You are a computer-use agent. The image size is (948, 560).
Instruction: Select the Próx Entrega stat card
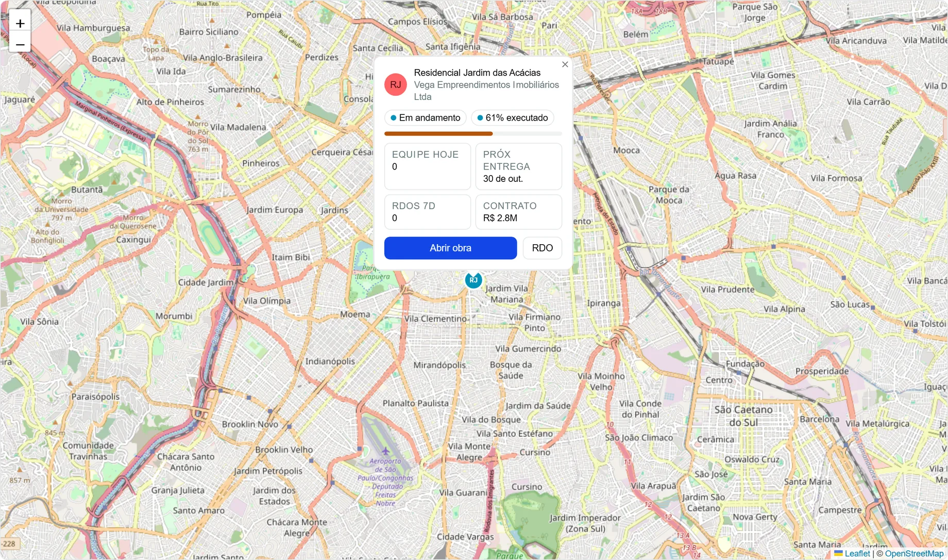click(x=518, y=166)
